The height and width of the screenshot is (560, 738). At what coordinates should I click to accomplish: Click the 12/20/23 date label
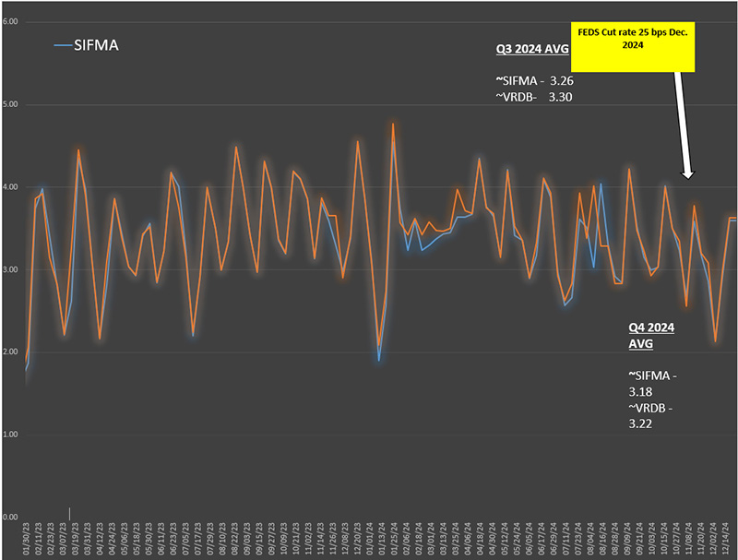click(357, 539)
